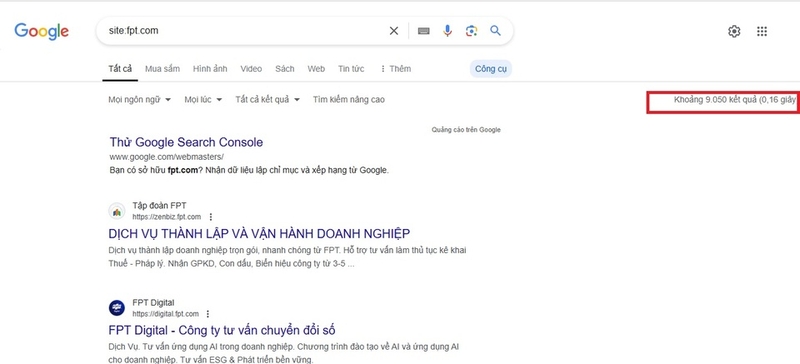Open options dots beside zenbiz.fpt.com

click(211, 217)
